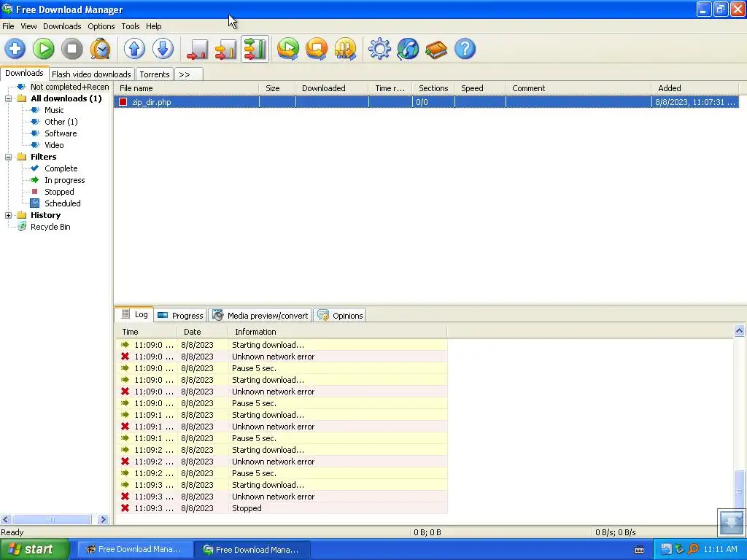
Task: Open the Windows start button
Action: click(34, 550)
